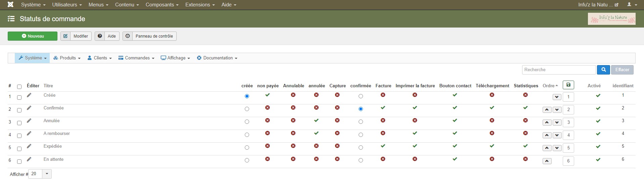Image resolution: width=644 pixels, height=193 pixels.
Task: Focus the Recherche search field
Action: tap(558, 70)
